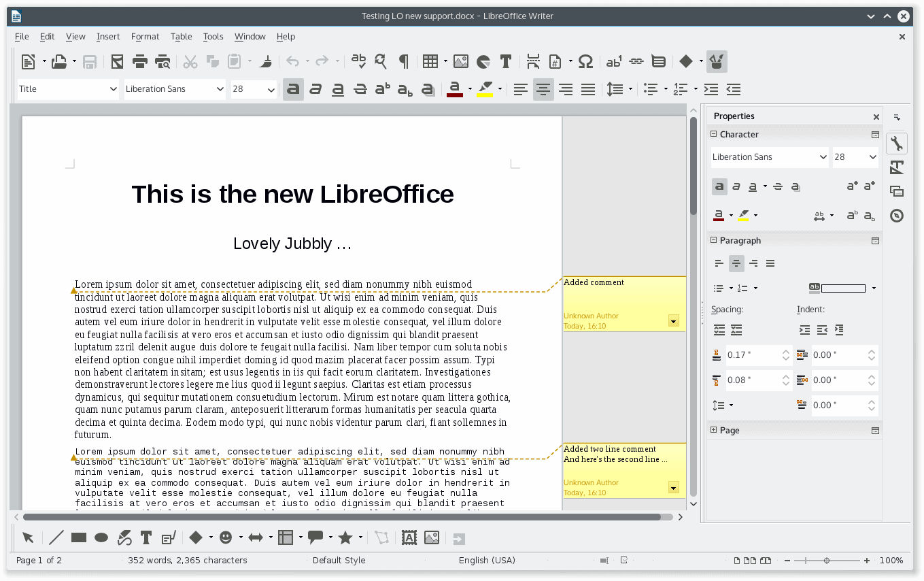Open the Navigator compass sidebar tab

click(897, 216)
